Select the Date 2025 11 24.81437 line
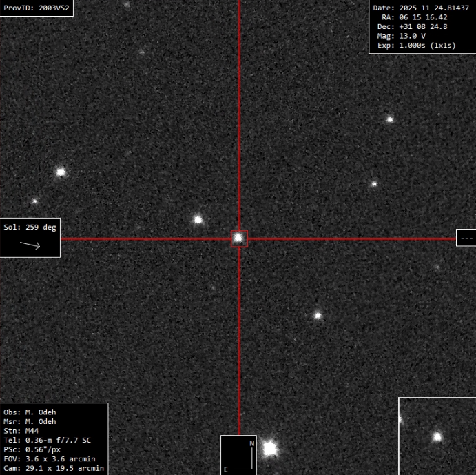Screen dimensions: 476x475 [x=421, y=8]
